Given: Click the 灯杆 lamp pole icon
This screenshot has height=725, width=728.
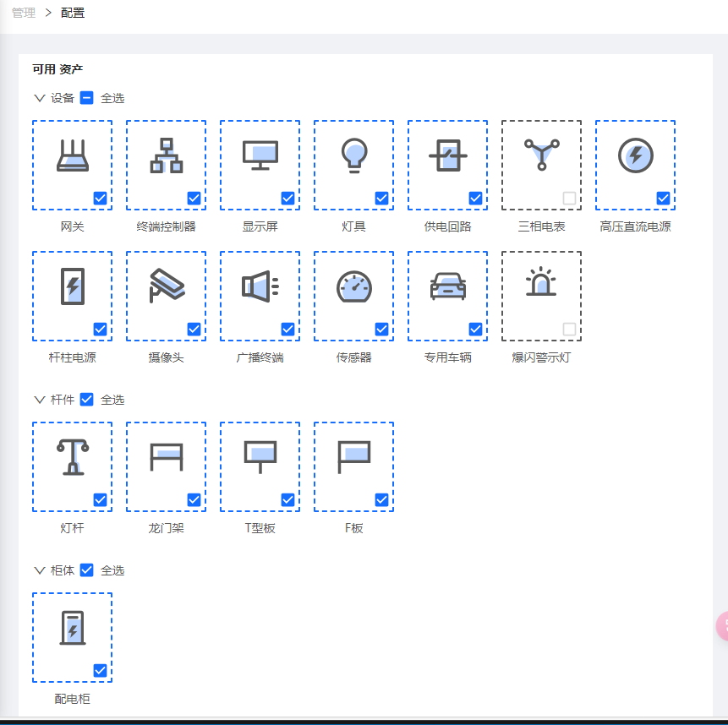Looking at the screenshot, I should pos(73,457).
